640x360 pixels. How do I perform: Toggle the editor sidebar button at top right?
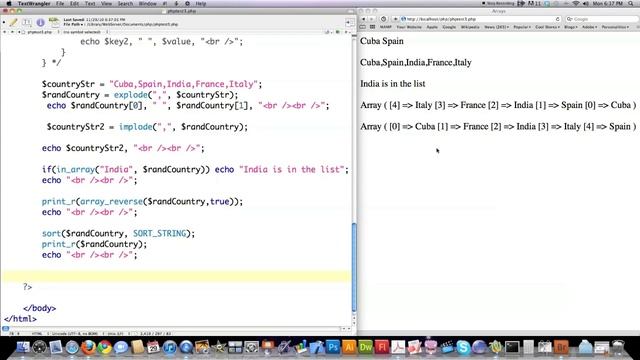(x=349, y=22)
